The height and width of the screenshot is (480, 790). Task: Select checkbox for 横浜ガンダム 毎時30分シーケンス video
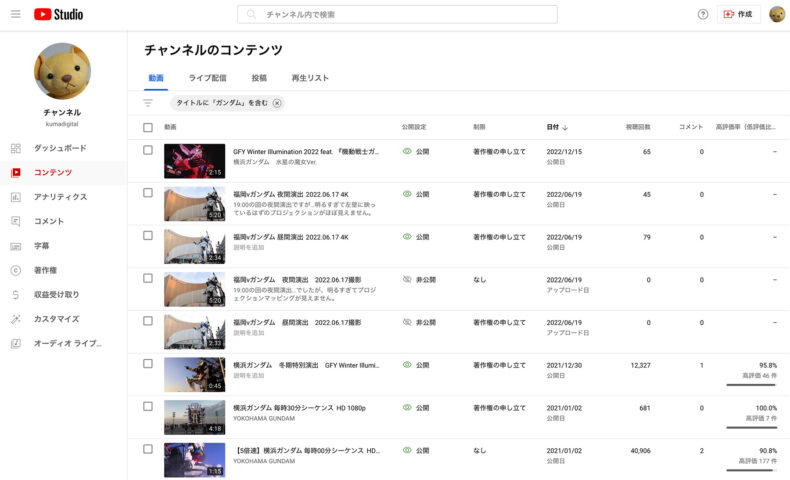(x=148, y=407)
